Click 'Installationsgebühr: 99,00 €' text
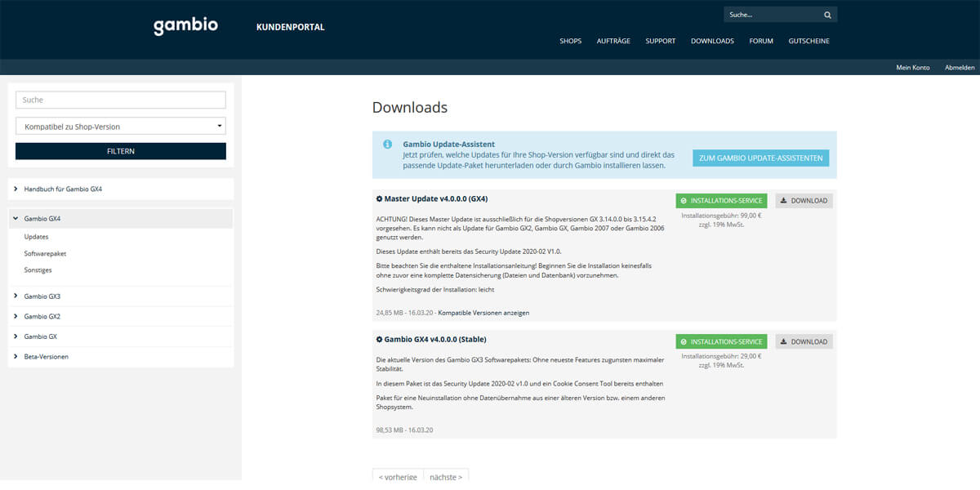This screenshot has width=980, height=490. [x=721, y=216]
